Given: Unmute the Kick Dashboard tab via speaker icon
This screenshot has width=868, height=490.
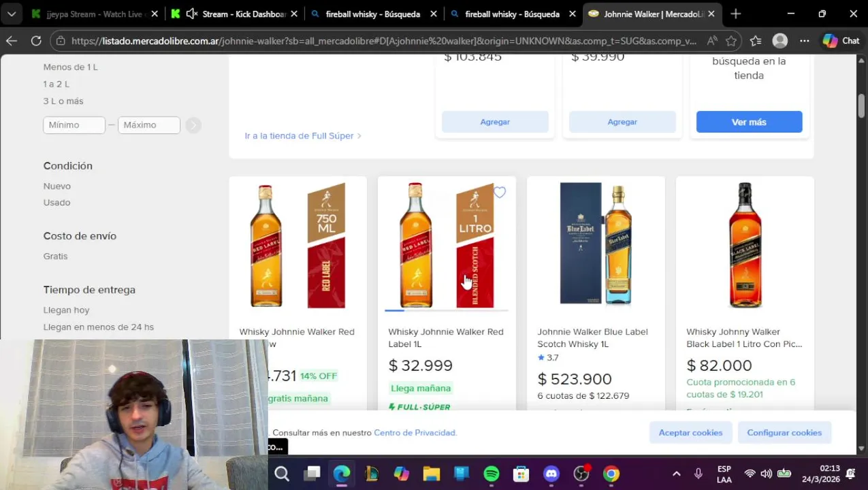Looking at the screenshot, I should click(x=191, y=14).
